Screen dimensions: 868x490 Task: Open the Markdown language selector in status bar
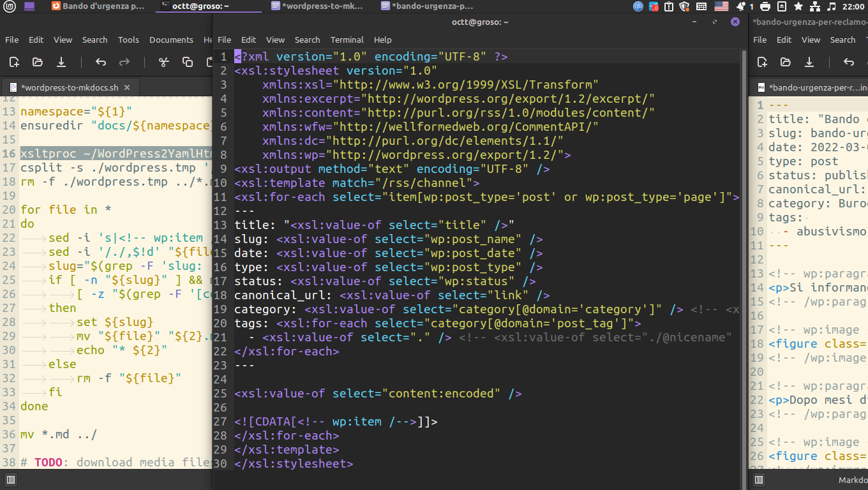tap(853, 480)
